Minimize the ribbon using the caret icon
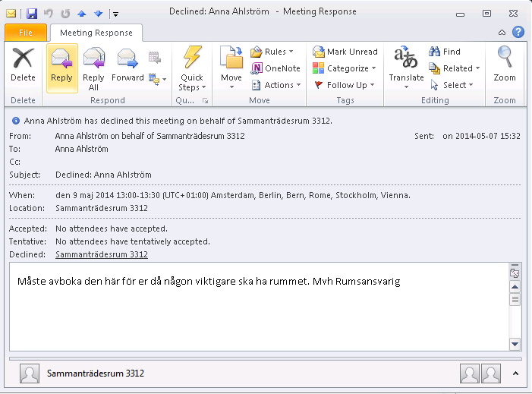The width and height of the screenshot is (532, 394). [x=502, y=33]
